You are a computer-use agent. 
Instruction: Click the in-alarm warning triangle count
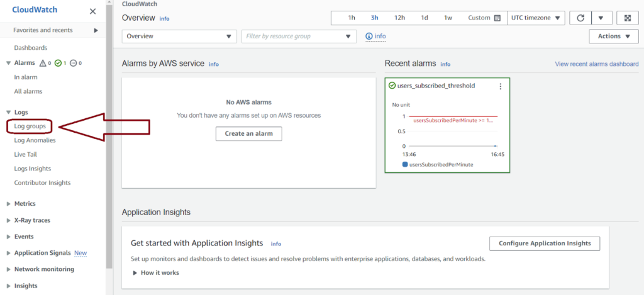45,64
